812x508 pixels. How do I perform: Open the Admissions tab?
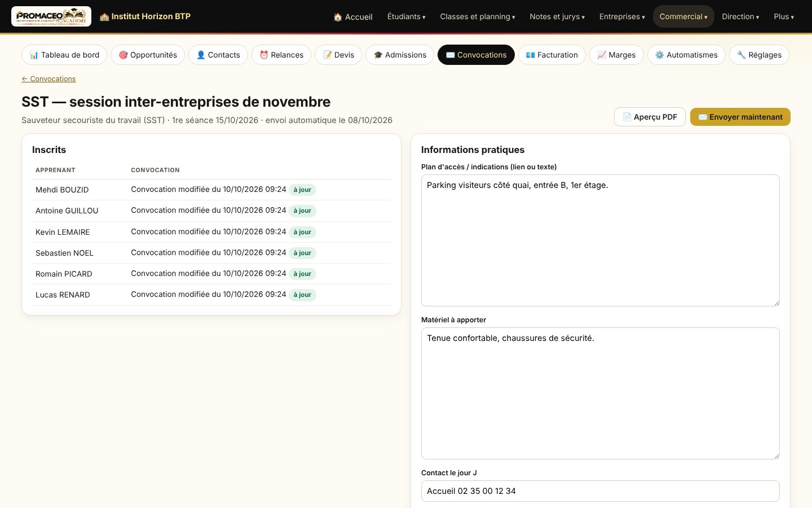click(x=400, y=55)
